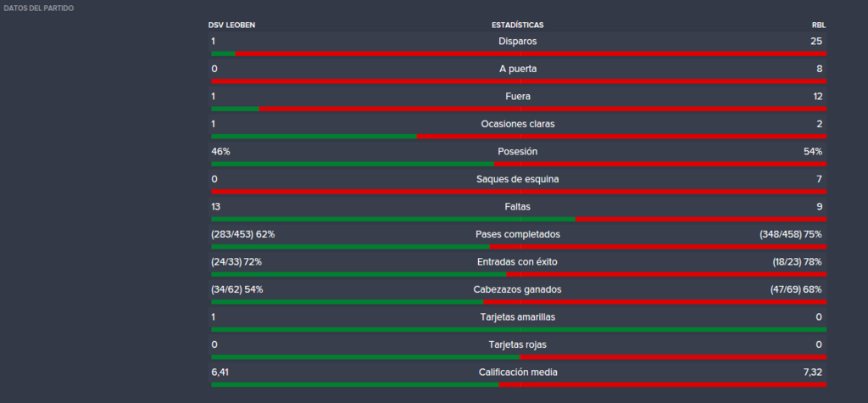868x403 pixels.
Task: Click the green Tarjetas amarillas bar
Action: (x=519, y=329)
